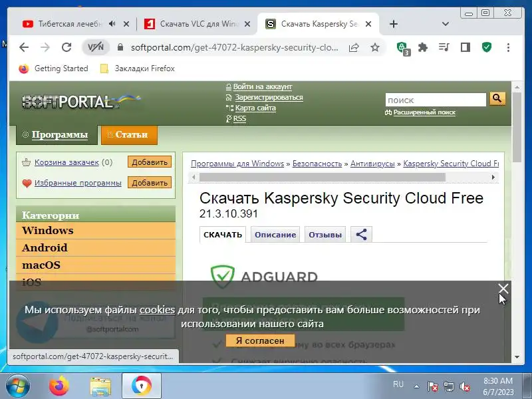The image size is (532, 399).
Task: Open the media control playlist icon
Action: click(444, 47)
